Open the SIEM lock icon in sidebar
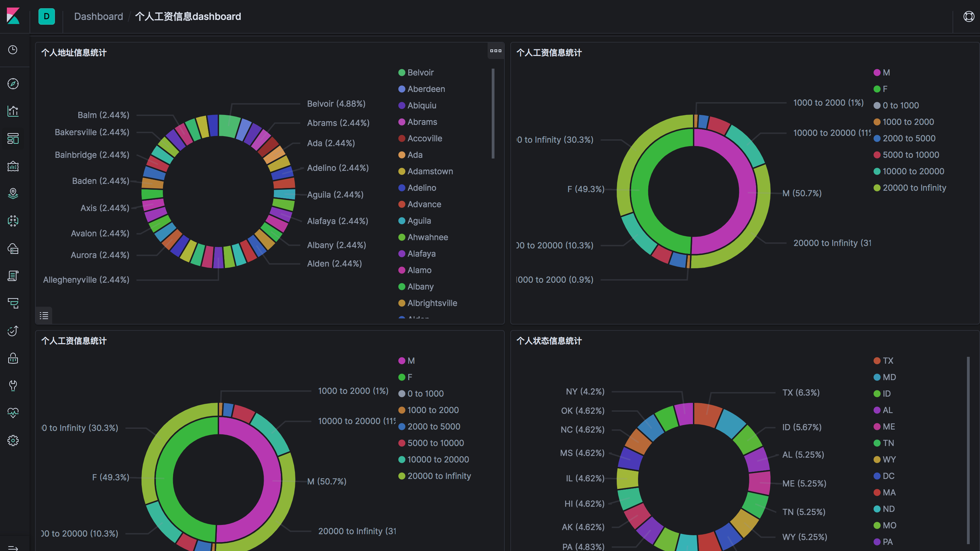Screen dimensions: 980x551 [13, 358]
